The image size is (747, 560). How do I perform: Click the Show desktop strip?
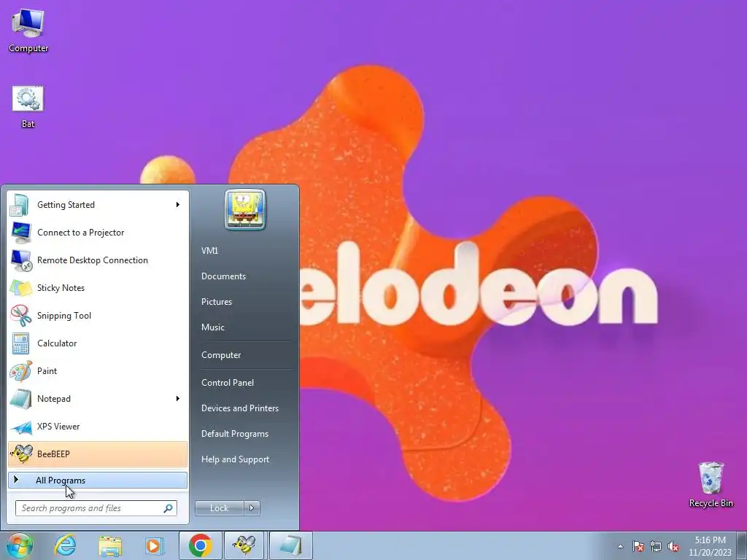741,545
